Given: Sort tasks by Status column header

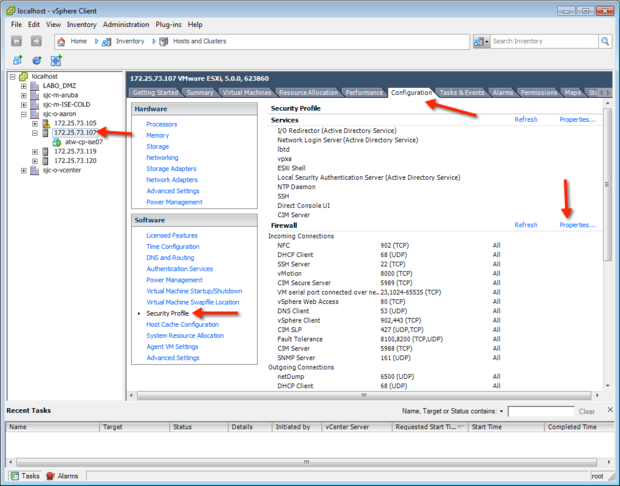Looking at the screenshot, I should (199, 427).
